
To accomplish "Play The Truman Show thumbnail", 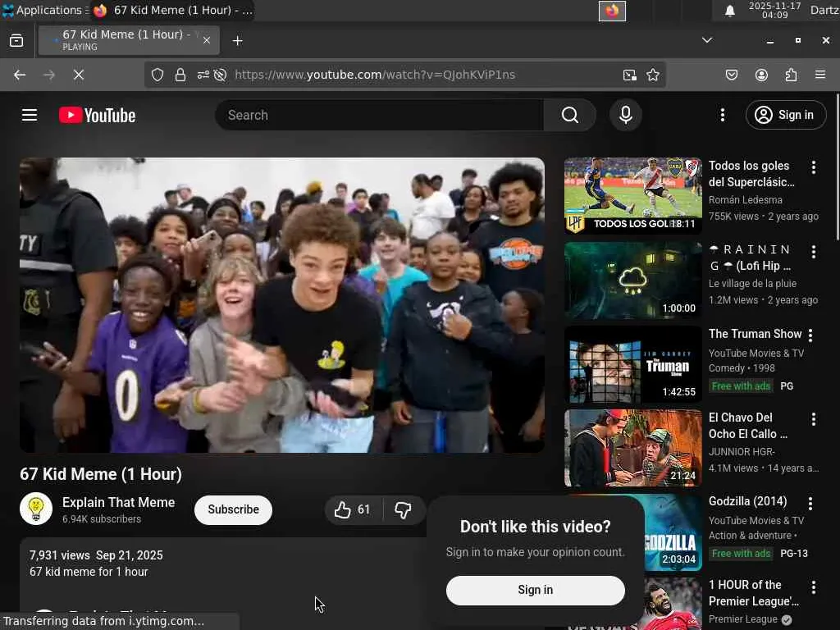I will pyautogui.click(x=632, y=364).
